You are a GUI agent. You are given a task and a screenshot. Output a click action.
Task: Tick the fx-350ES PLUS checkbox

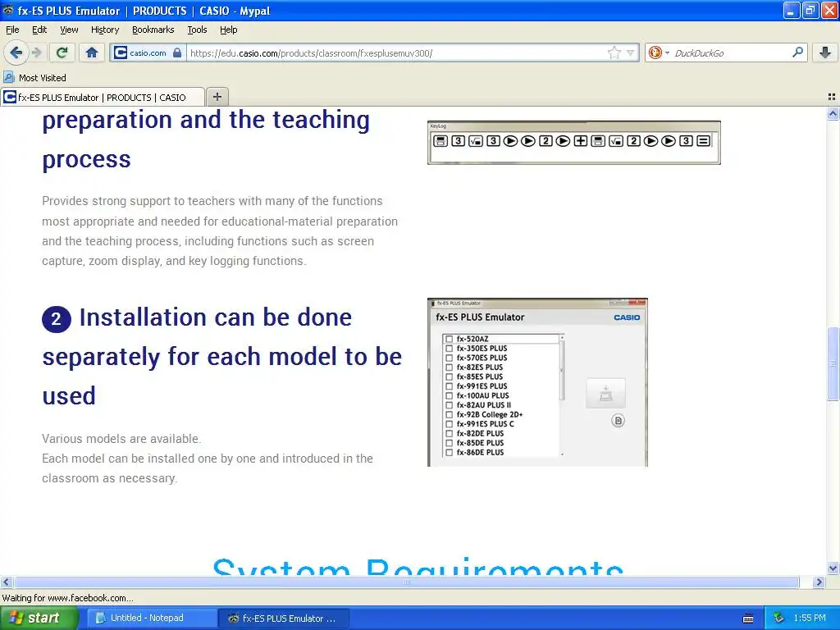[x=449, y=348]
